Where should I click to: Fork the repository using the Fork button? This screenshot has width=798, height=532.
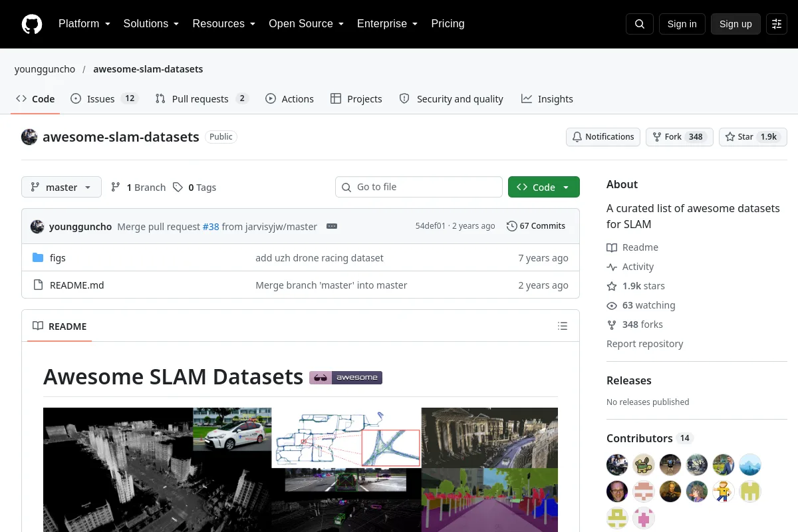click(680, 137)
